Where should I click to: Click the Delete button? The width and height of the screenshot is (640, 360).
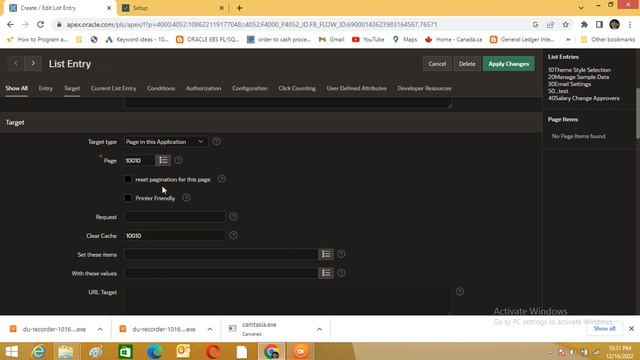pyautogui.click(x=467, y=64)
